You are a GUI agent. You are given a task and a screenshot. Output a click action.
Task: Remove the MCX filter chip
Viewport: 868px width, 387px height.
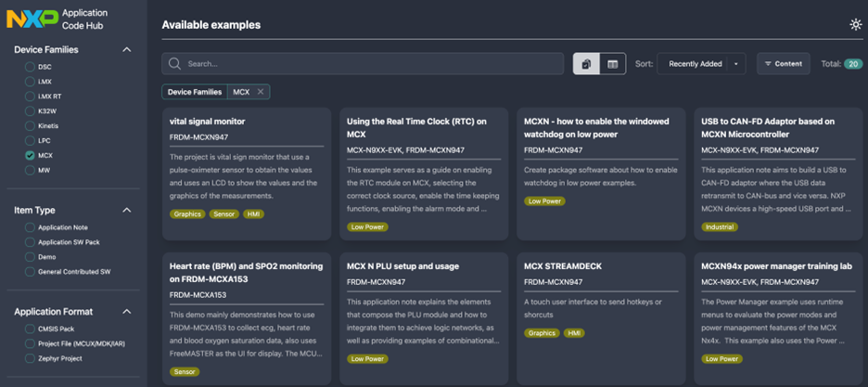261,92
